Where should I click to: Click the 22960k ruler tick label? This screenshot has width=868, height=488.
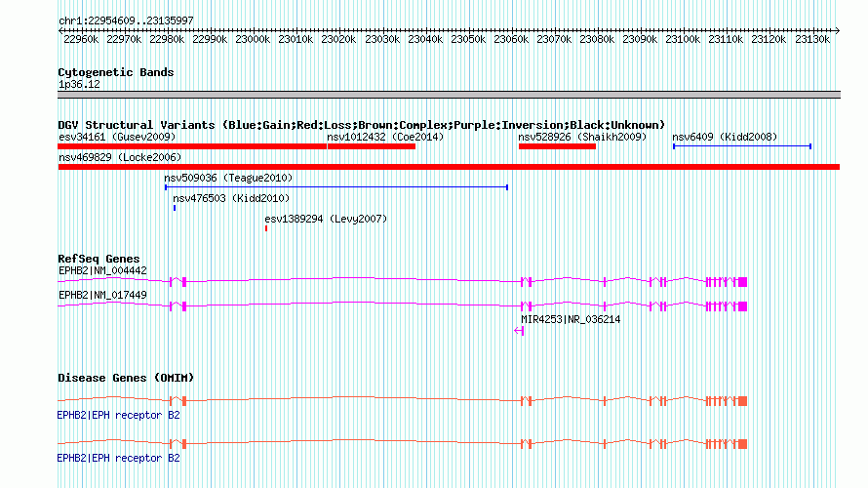[81, 39]
